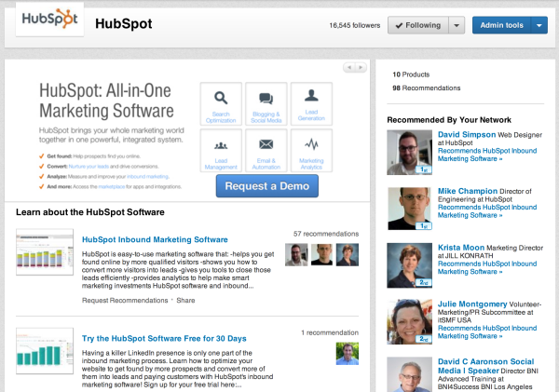Open Julie Montgomery's Recommends HubSpot Inbound link
This screenshot has height=392, width=559.
(487, 331)
